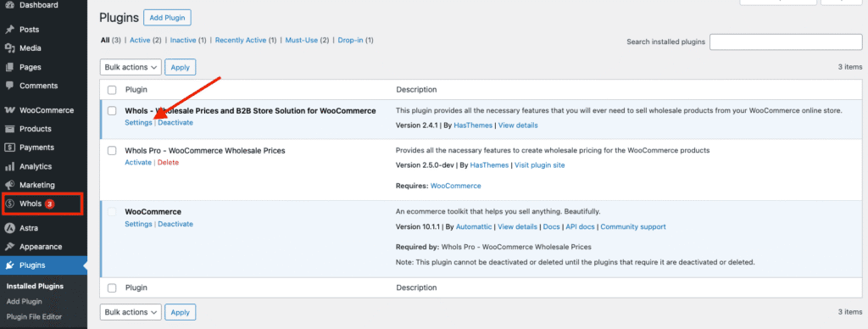Click the Whols dollar circle icon
The width and height of the screenshot is (868, 329).
click(9, 204)
